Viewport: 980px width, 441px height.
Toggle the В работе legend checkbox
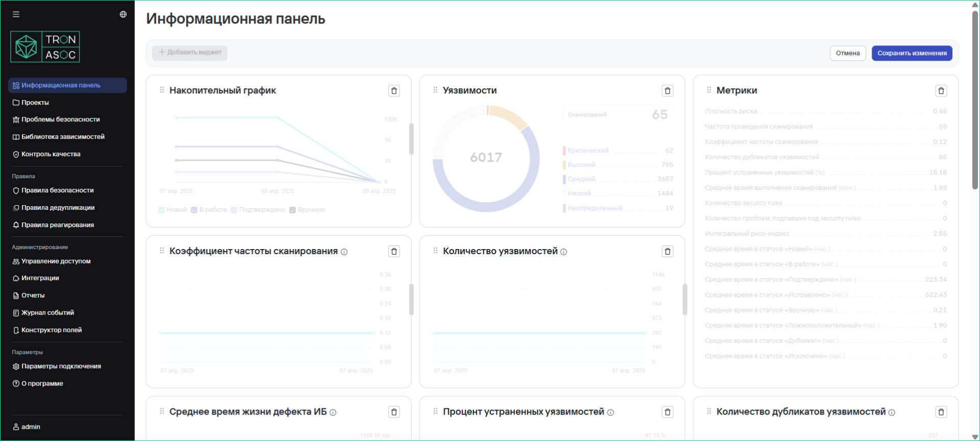pyautogui.click(x=194, y=210)
